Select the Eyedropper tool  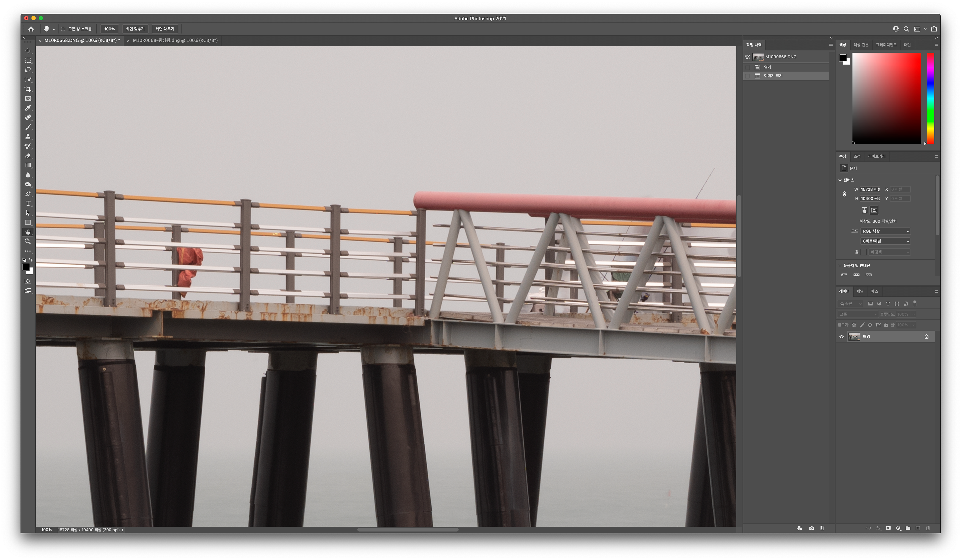(x=28, y=108)
